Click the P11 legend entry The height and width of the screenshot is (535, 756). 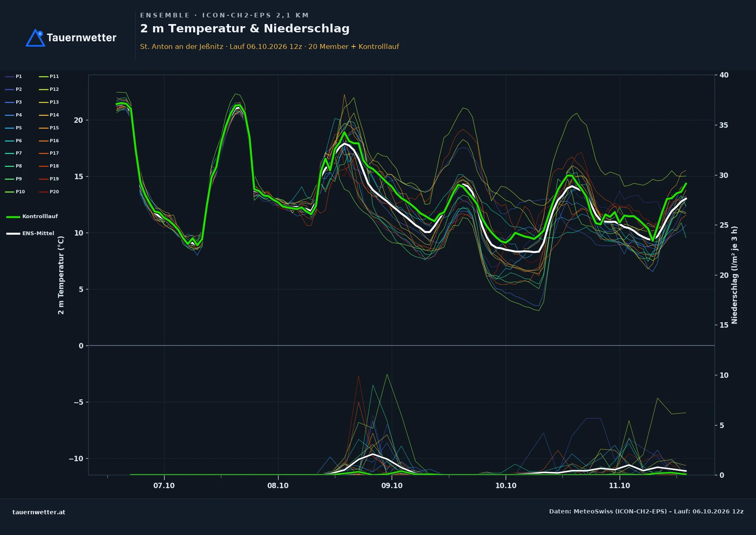49,77
